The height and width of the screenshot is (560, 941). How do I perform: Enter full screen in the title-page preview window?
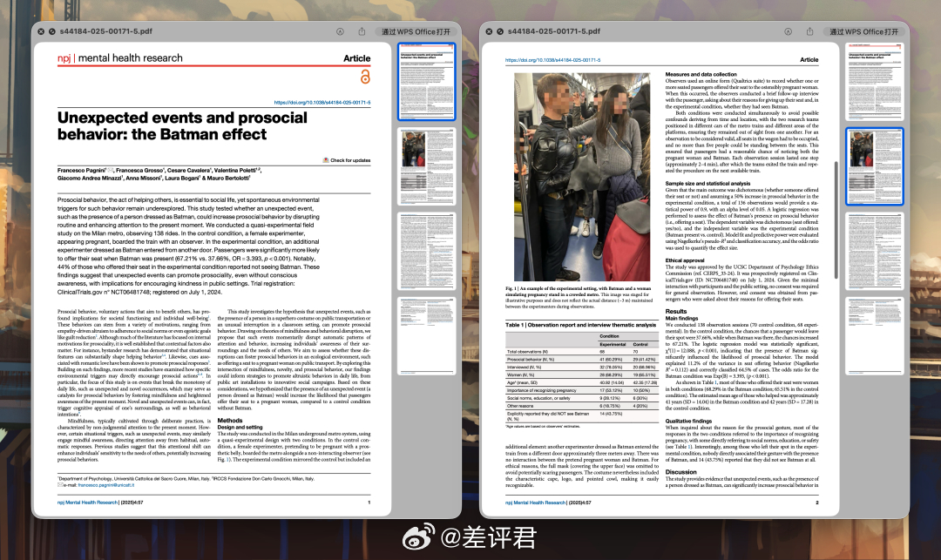point(51,30)
